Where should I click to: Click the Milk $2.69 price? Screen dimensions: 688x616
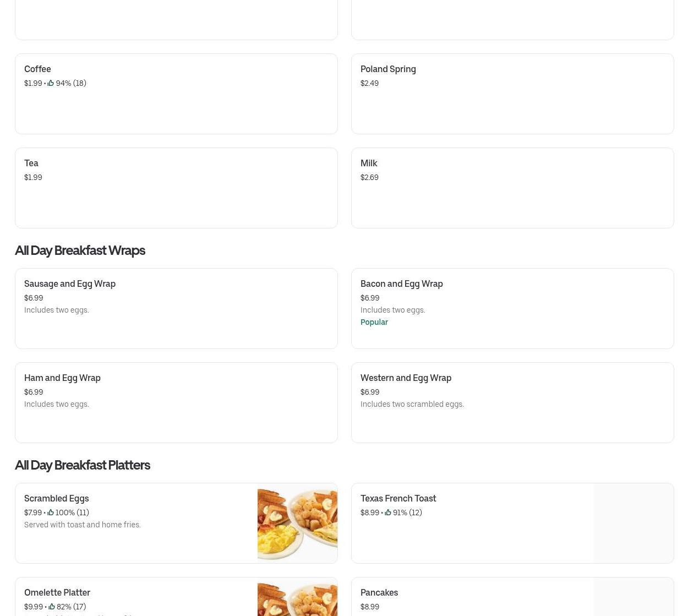point(369,177)
